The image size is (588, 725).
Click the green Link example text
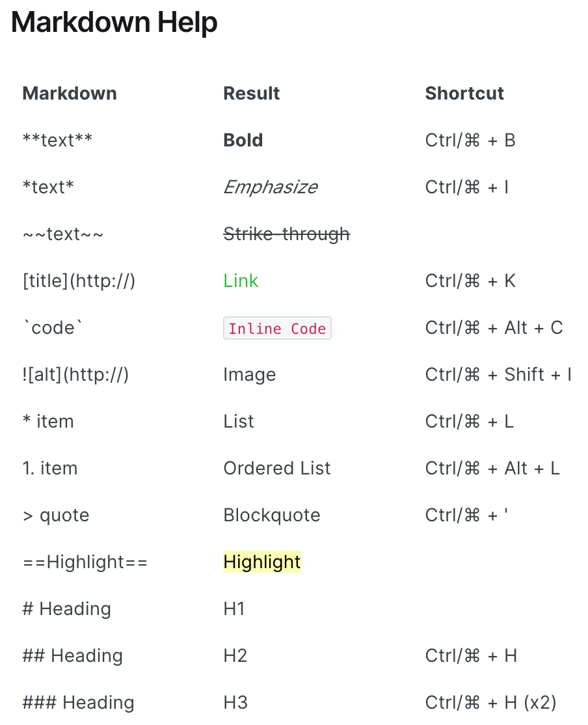point(241,280)
